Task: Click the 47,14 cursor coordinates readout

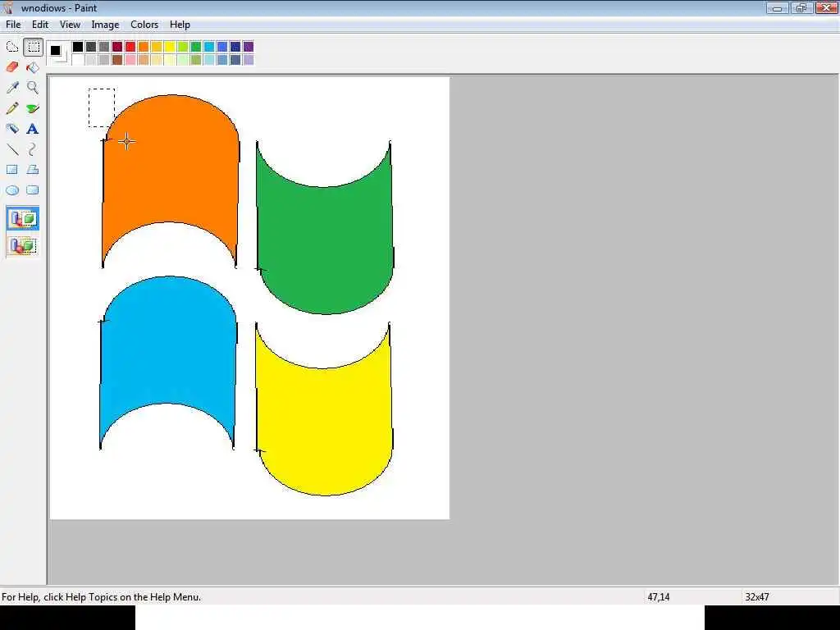Action: [659, 597]
